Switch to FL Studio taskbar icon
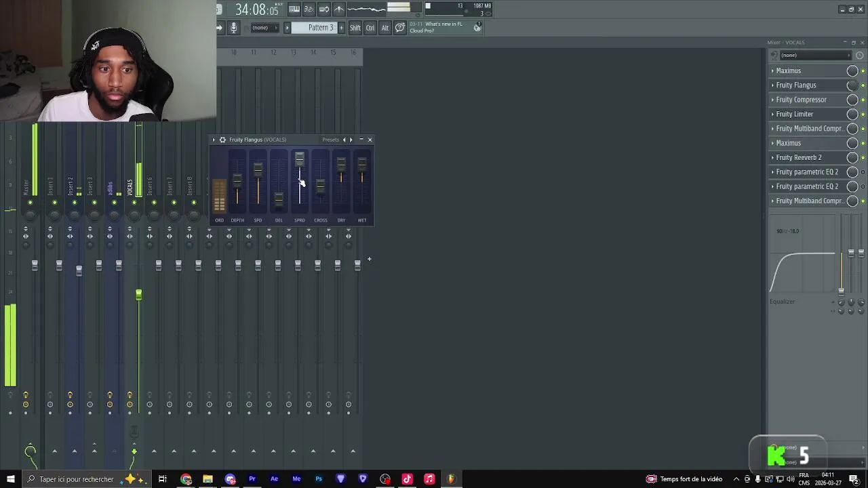 tap(451, 479)
